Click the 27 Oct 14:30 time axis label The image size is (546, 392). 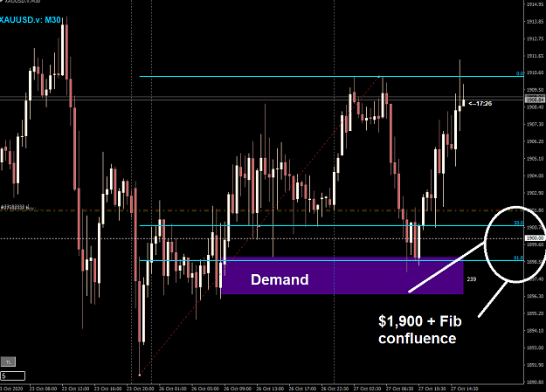[464, 389]
